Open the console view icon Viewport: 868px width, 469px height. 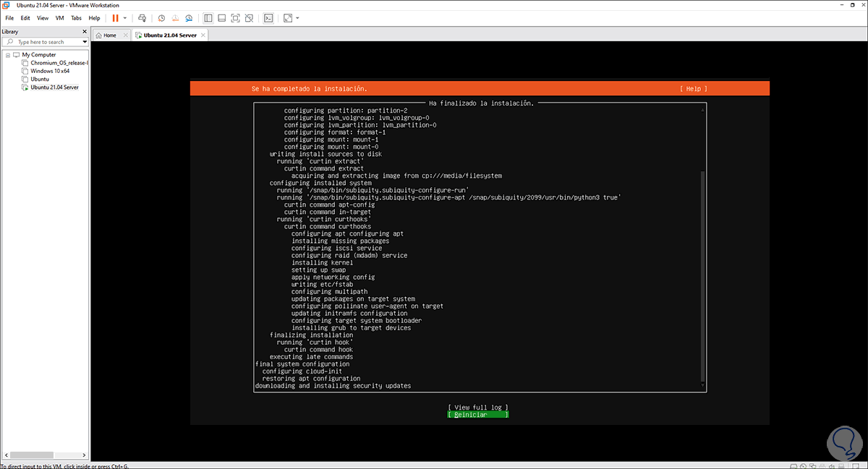[x=268, y=17]
